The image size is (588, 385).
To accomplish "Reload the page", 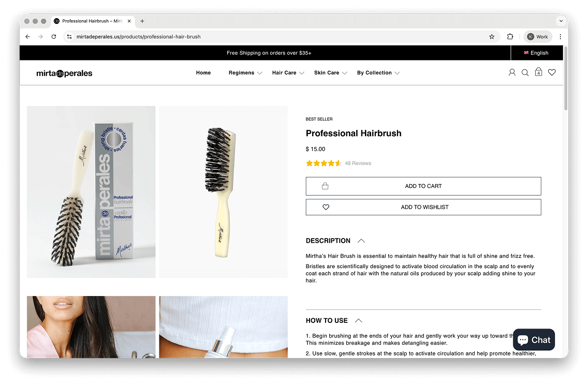I will tap(54, 37).
